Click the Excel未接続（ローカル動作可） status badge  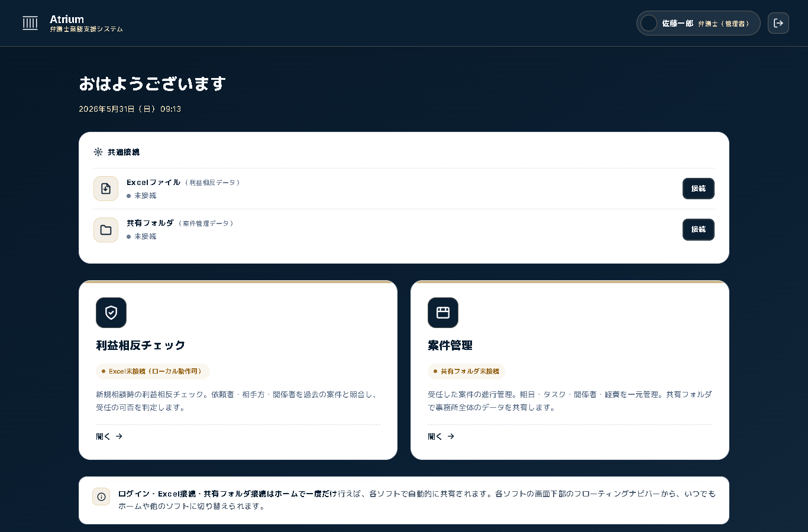[x=153, y=371]
